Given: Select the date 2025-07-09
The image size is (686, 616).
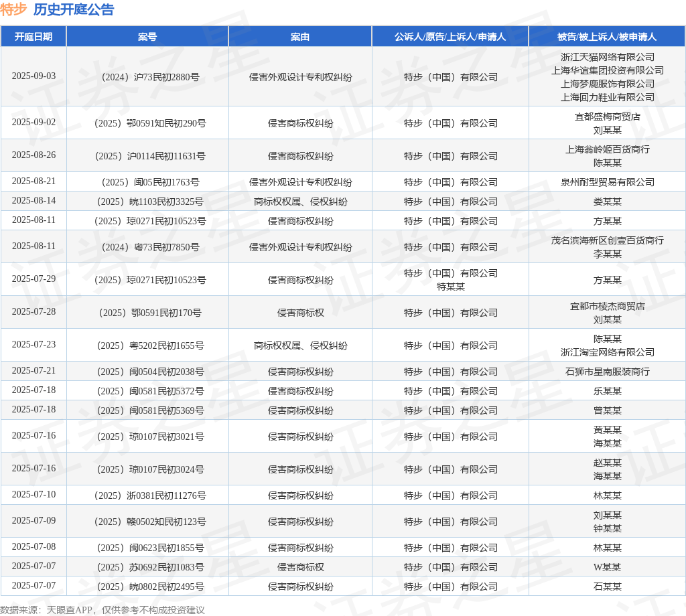Looking at the screenshot, I should pyautogui.click(x=33, y=521).
